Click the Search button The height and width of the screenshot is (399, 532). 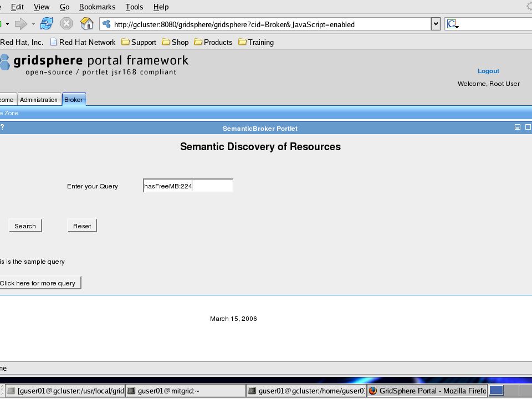25,226
